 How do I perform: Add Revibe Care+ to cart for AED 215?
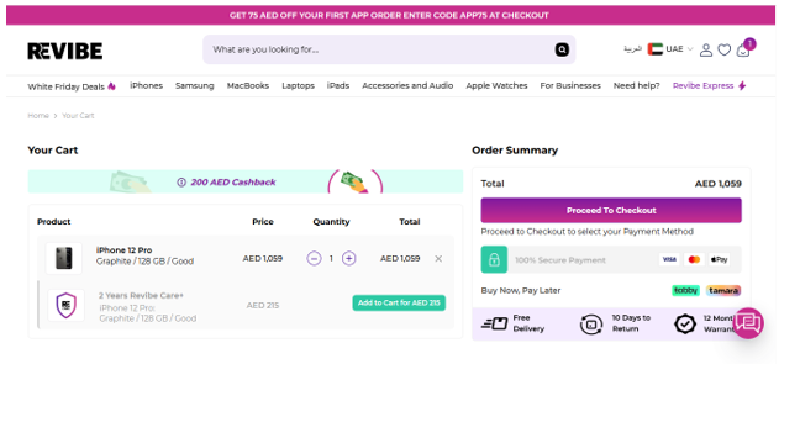[x=399, y=303]
